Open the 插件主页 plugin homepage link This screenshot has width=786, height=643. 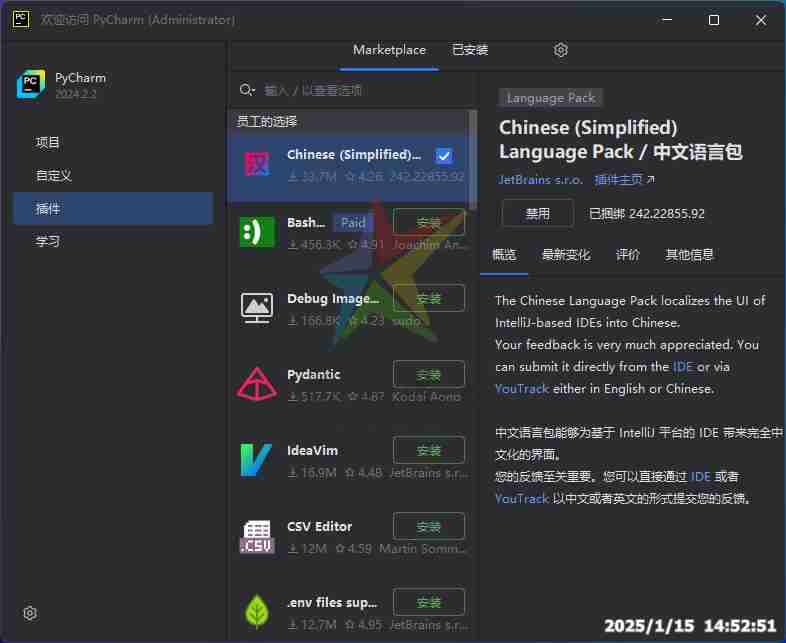click(624, 179)
